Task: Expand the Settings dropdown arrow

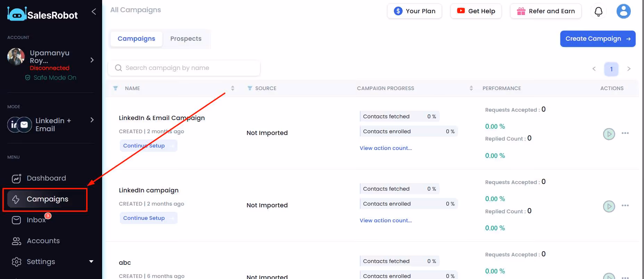Action: [91, 261]
